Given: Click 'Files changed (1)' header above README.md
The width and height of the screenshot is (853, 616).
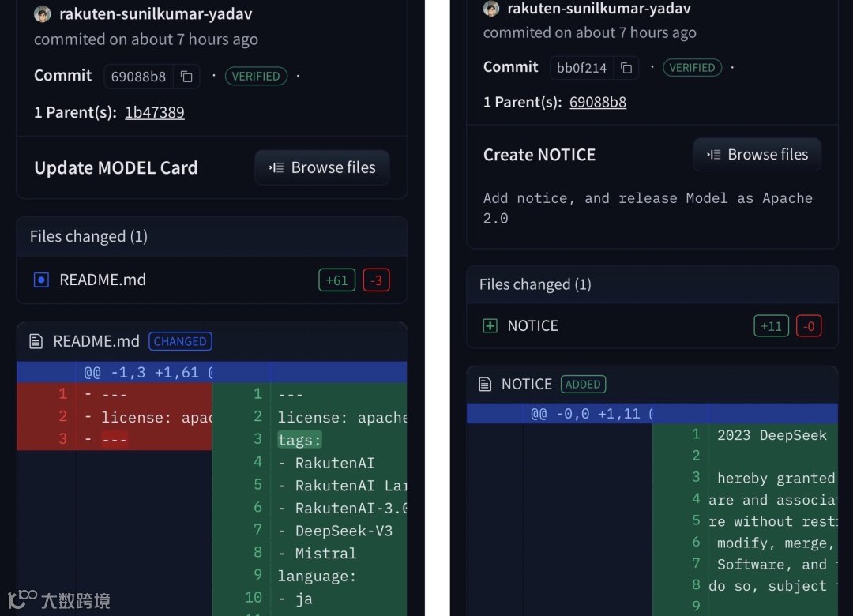Looking at the screenshot, I should (88, 236).
